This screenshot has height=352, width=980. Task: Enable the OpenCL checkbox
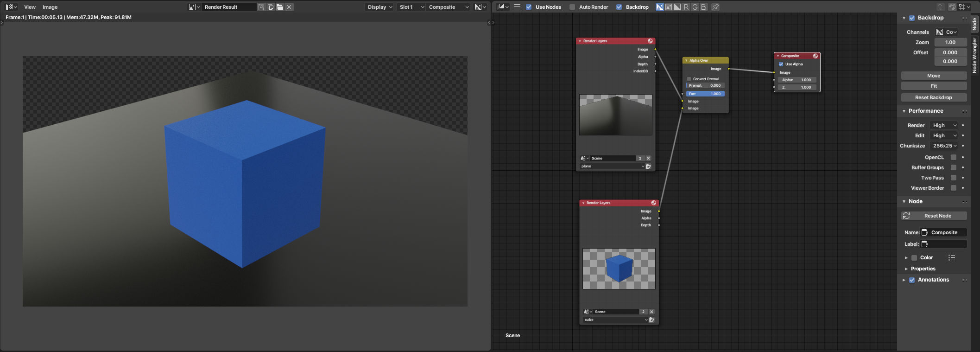(954, 157)
